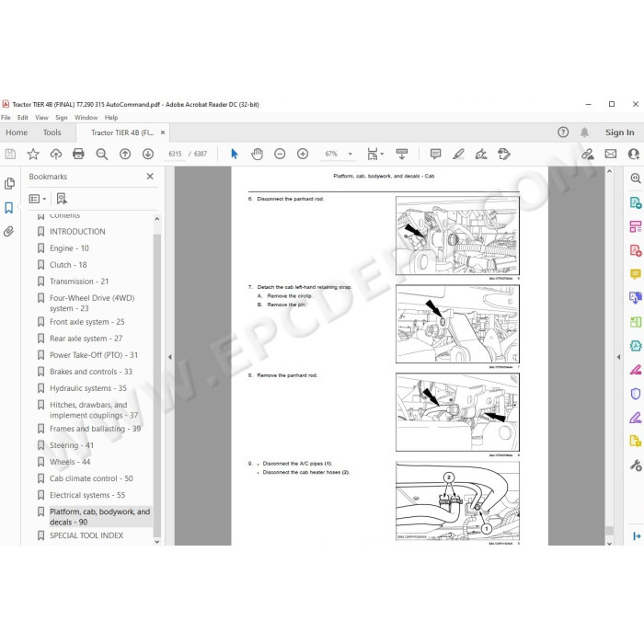
Task: Activate the selection arrow tool
Action: tap(234, 154)
